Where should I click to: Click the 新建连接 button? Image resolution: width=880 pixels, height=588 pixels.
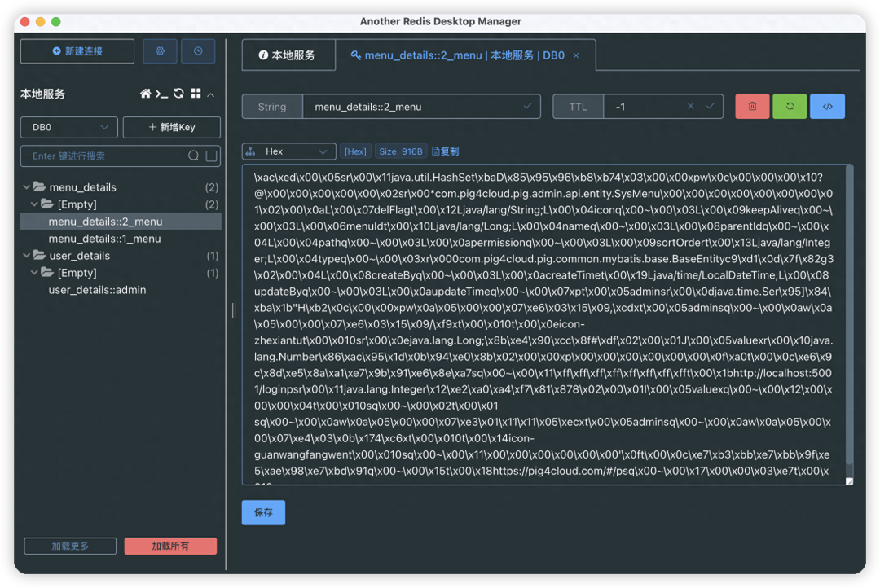(77, 51)
